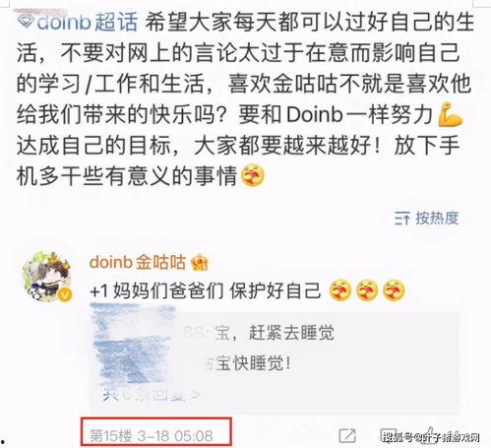Click the flexed bicep emoji in post

click(451, 115)
